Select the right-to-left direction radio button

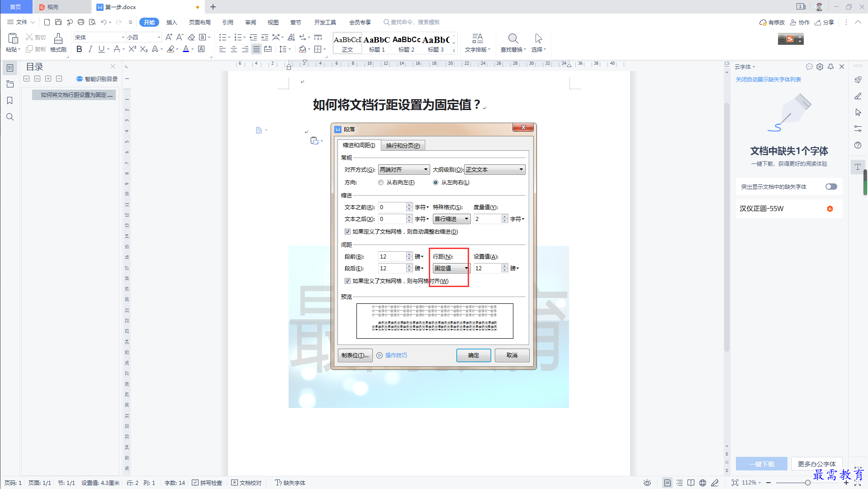tap(381, 182)
